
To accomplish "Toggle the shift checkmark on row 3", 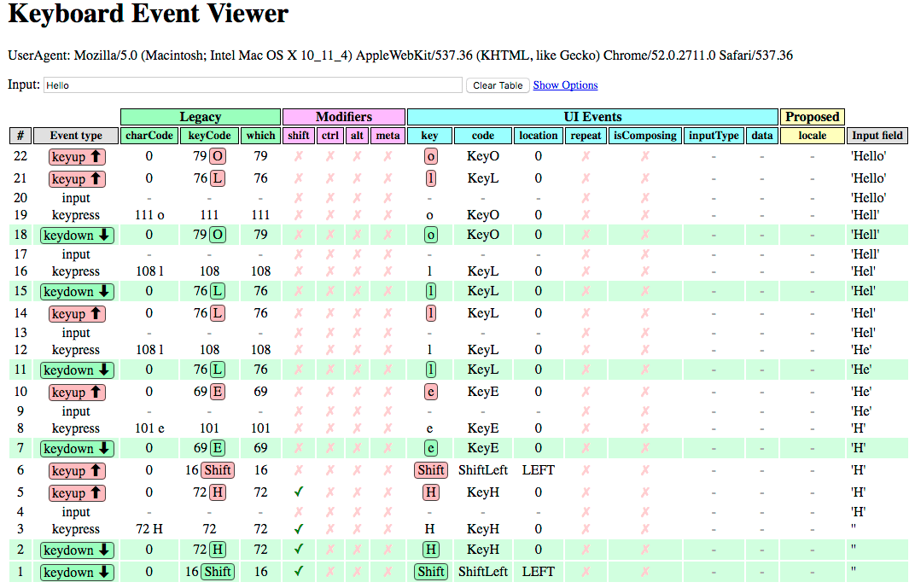I will point(298,528).
